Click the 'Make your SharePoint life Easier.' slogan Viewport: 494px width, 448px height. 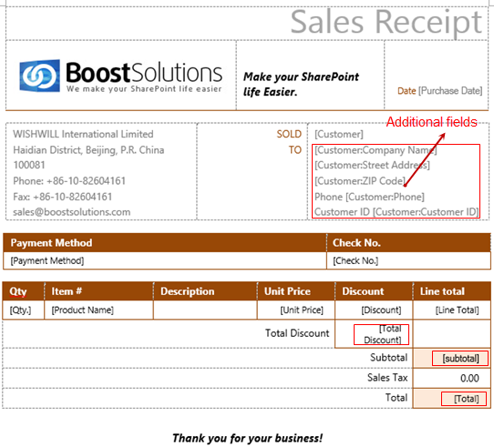coord(301,85)
